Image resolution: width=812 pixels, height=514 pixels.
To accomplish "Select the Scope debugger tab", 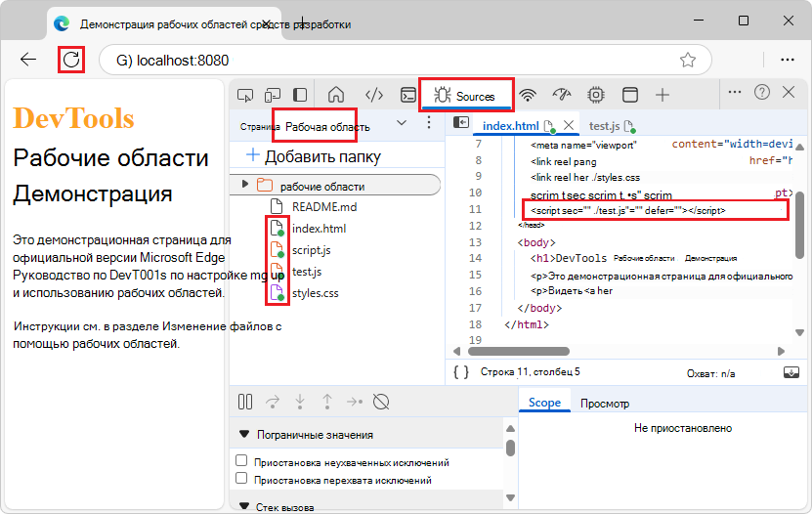I will point(544,403).
